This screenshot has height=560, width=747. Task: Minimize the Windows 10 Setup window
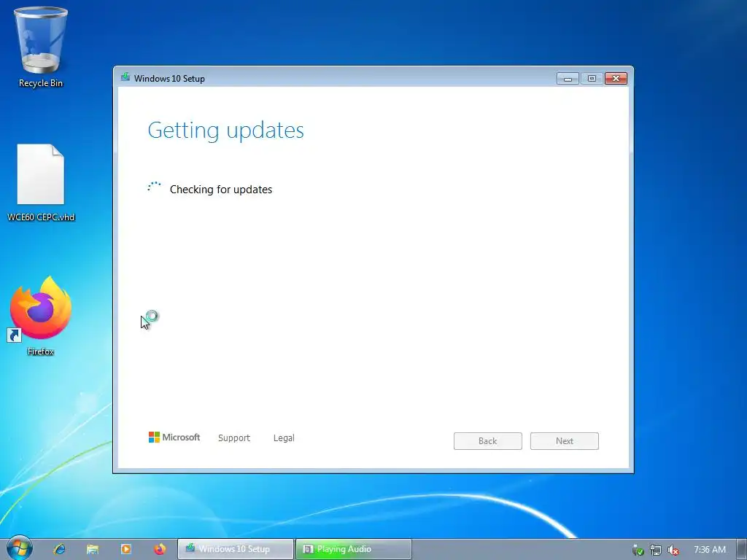[568, 79]
